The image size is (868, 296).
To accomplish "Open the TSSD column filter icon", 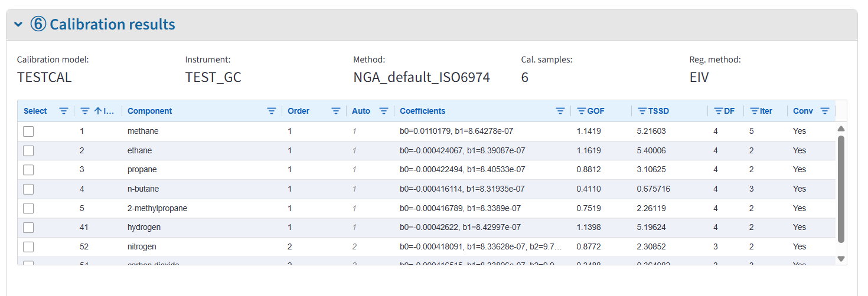I will pos(642,111).
